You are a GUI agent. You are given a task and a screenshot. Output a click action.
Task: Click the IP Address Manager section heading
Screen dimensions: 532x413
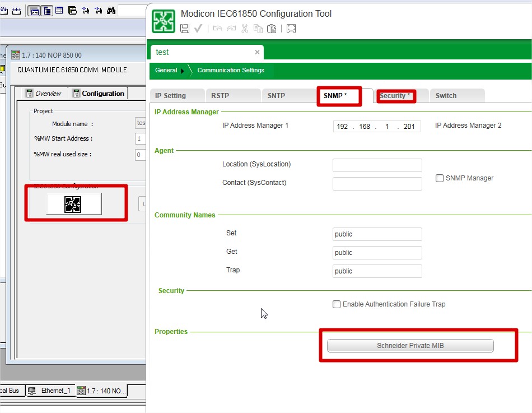(x=186, y=112)
